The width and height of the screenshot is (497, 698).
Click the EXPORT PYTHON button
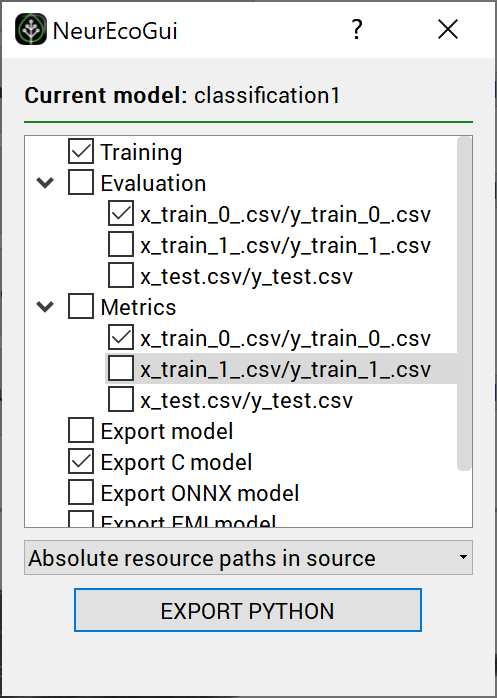[248, 610]
